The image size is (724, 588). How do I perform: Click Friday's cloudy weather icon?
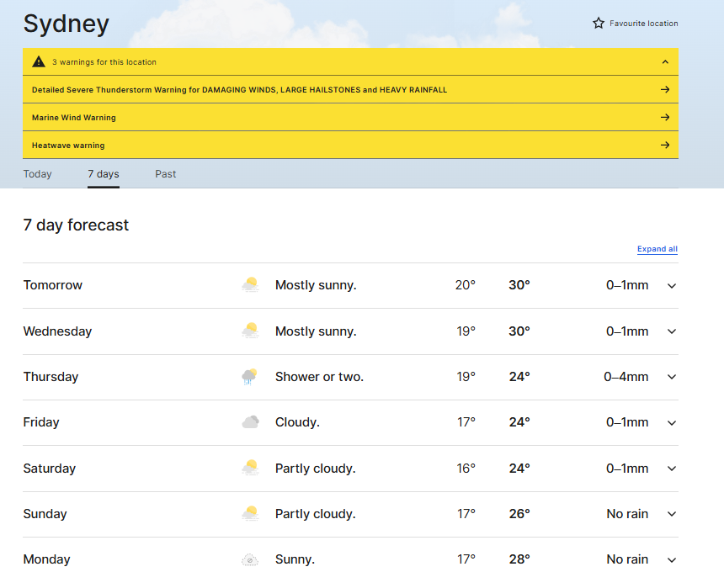(250, 422)
